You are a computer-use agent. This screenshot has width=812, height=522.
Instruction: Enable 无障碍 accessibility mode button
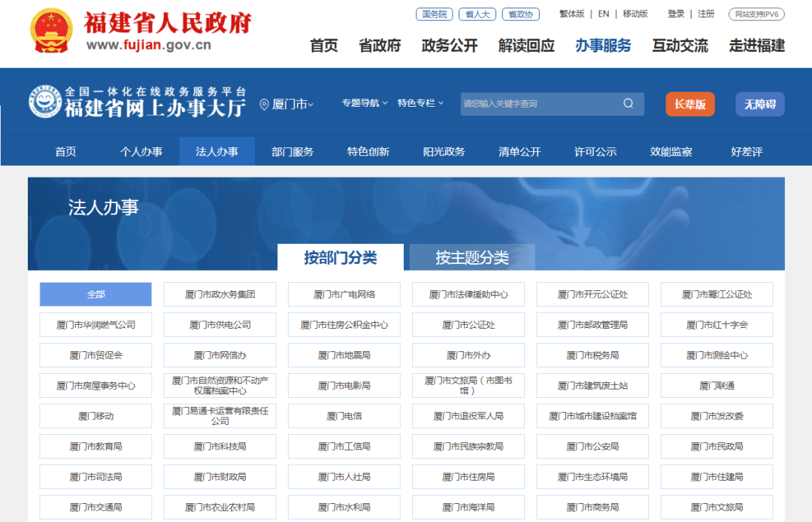click(x=759, y=105)
